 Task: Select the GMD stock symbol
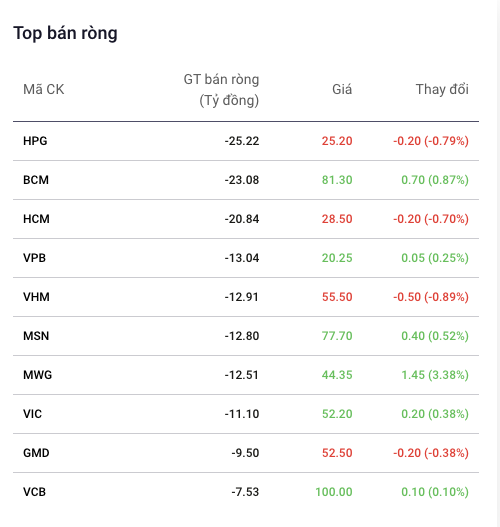tap(36, 453)
